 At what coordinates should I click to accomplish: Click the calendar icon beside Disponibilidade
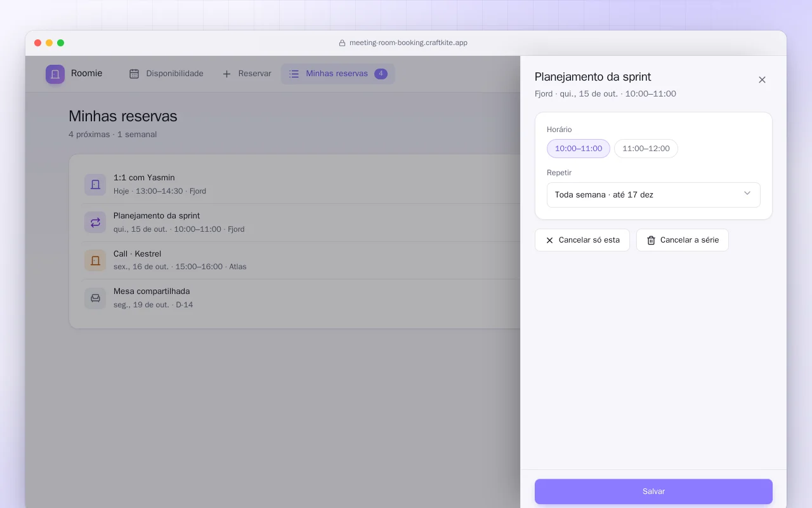point(134,74)
